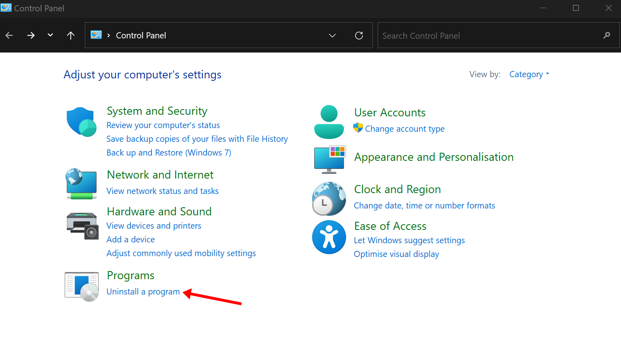Open the Network and Internet globe icon
Screen dimensions: 621x364
pyautogui.click(x=82, y=184)
